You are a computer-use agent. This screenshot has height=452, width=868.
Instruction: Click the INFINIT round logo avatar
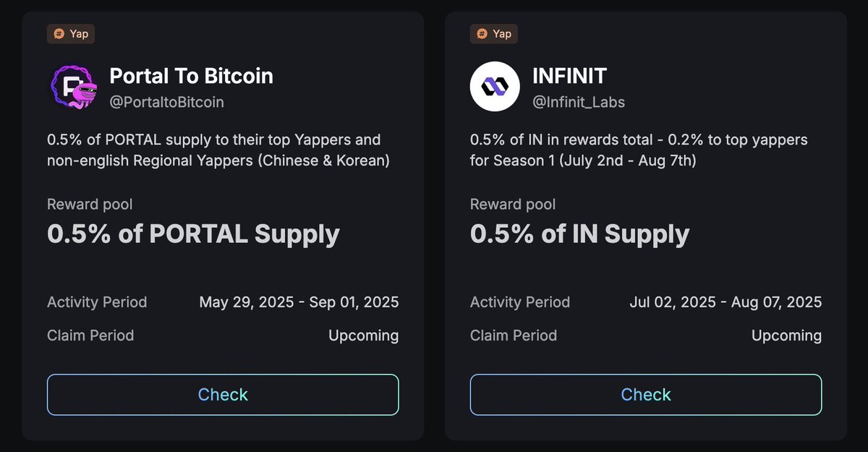coord(495,87)
